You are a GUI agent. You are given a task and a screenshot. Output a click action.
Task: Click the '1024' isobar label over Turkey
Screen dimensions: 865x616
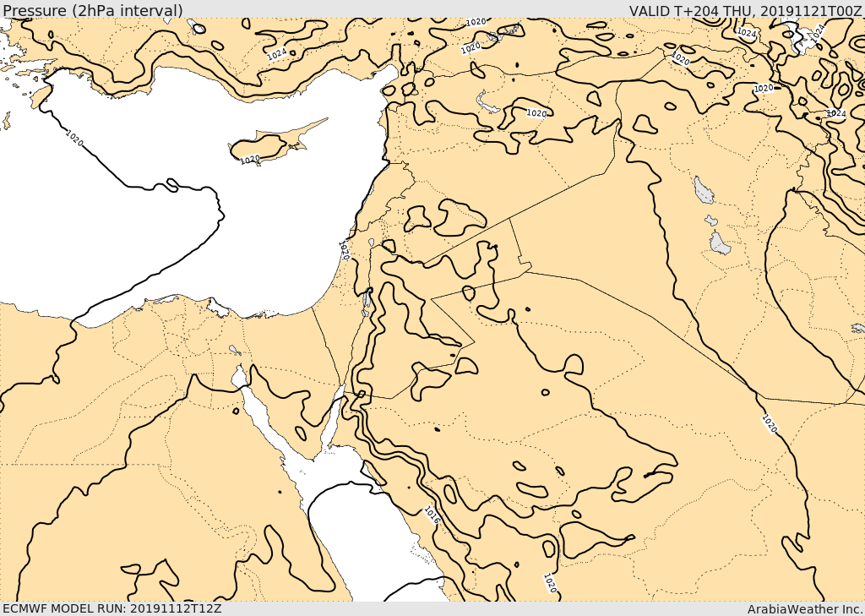point(277,53)
